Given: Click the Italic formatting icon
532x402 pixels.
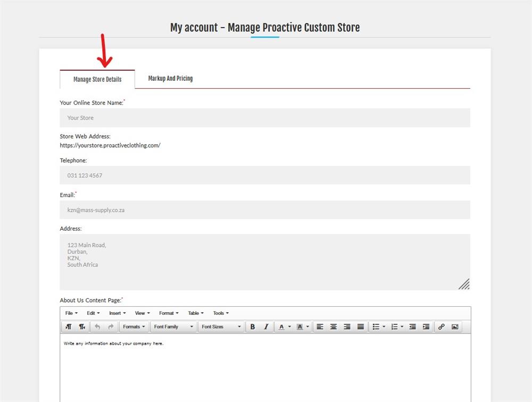Looking at the screenshot, I should [x=265, y=326].
